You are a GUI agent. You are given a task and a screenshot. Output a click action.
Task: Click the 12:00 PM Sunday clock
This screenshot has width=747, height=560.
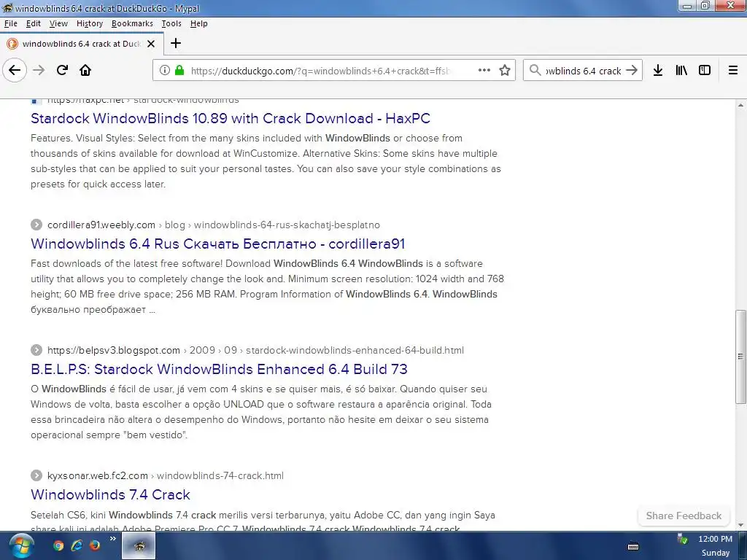pos(715,545)
